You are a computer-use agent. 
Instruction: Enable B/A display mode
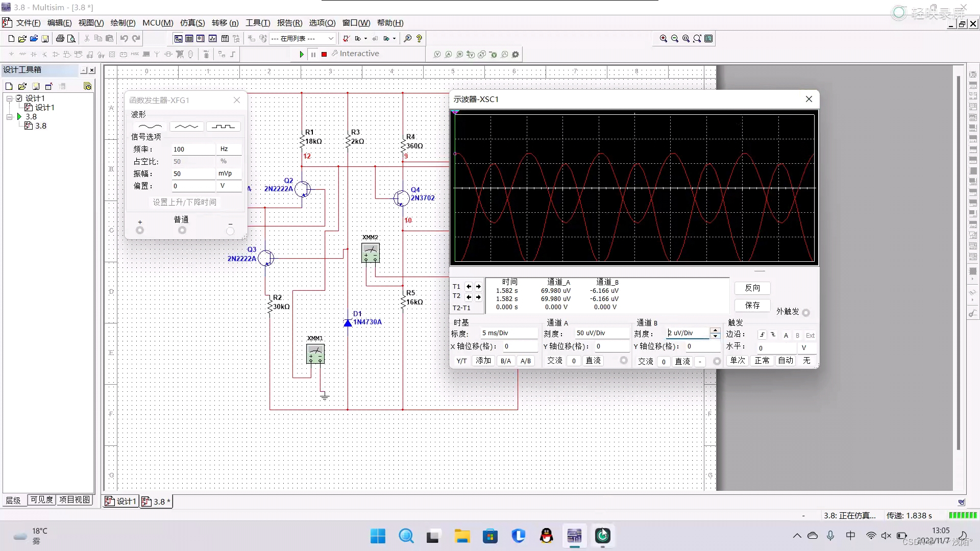[x=505, y=361]
